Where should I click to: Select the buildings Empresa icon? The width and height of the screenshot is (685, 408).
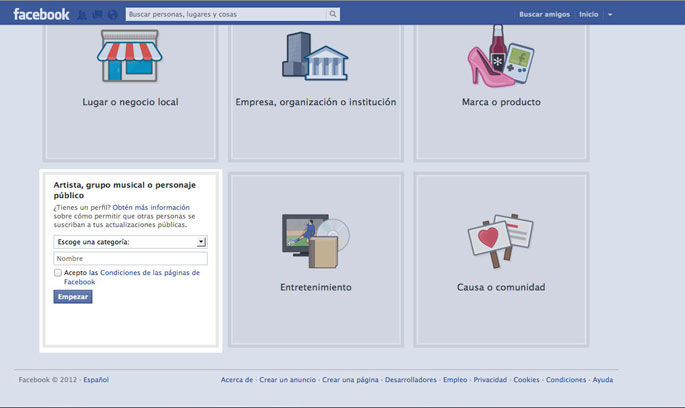click(x=315, y=56)
